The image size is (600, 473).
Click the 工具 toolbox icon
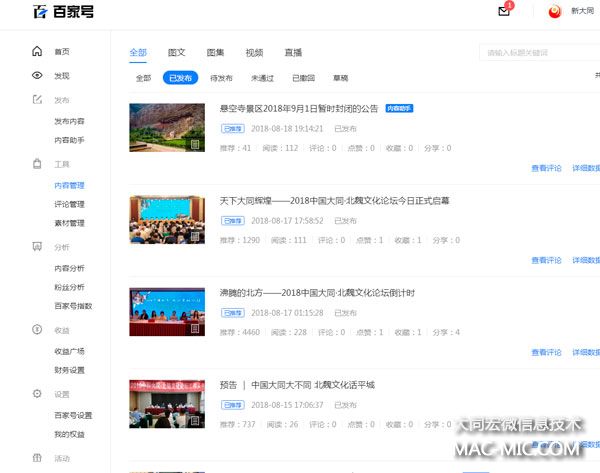pyautogui.click(x=37, y=164)
